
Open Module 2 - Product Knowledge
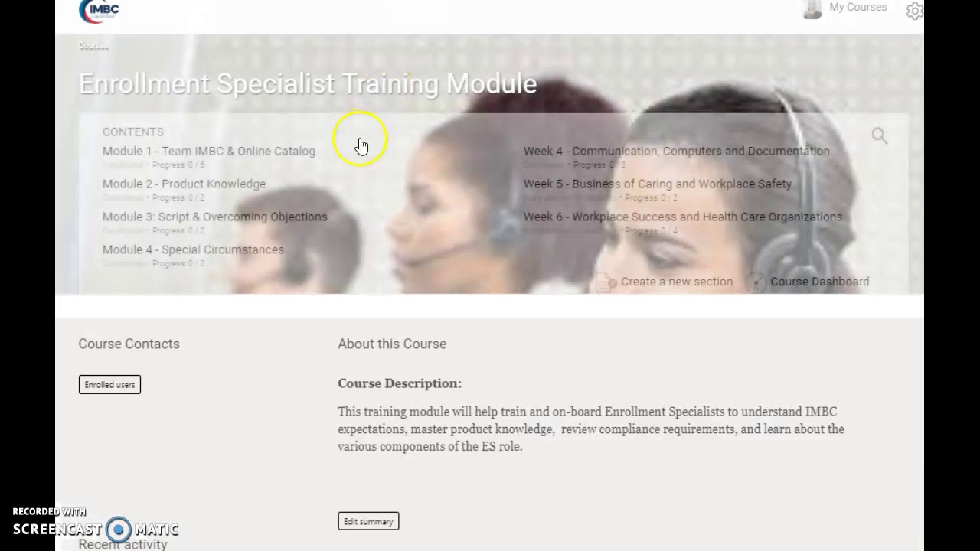(x=184, y=184)
